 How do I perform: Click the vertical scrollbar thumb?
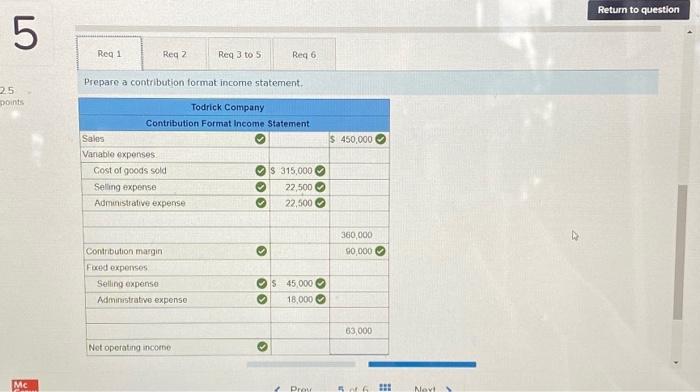click(x=679, y=252)
